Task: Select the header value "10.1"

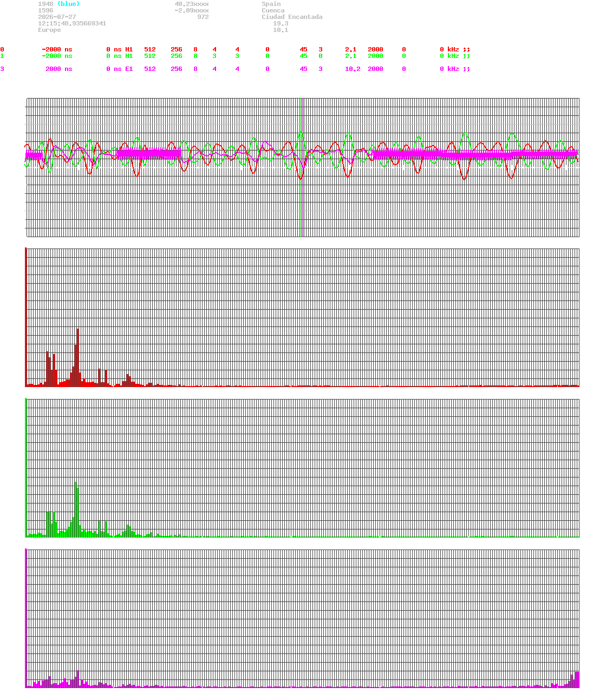Action: pos(281,30)
